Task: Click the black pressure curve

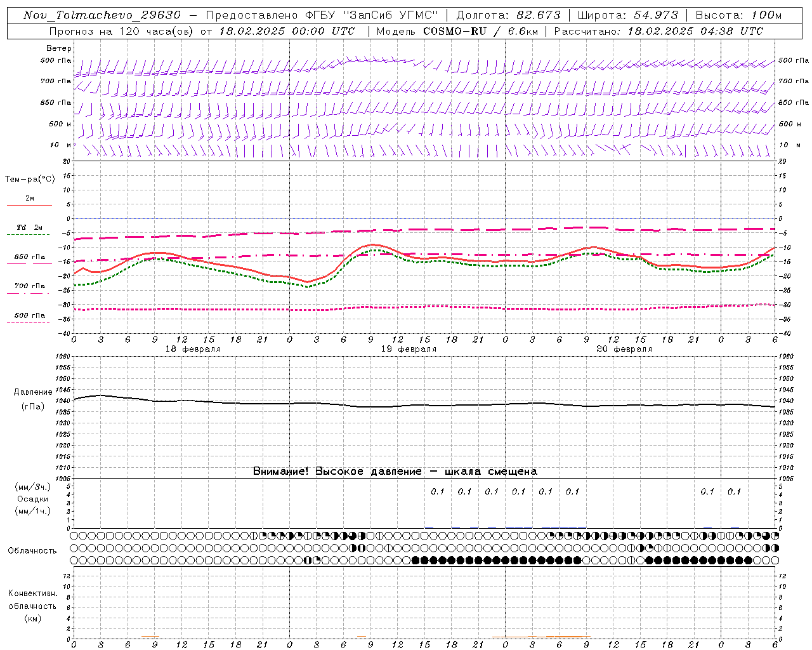Action: (x=425, y=406)
